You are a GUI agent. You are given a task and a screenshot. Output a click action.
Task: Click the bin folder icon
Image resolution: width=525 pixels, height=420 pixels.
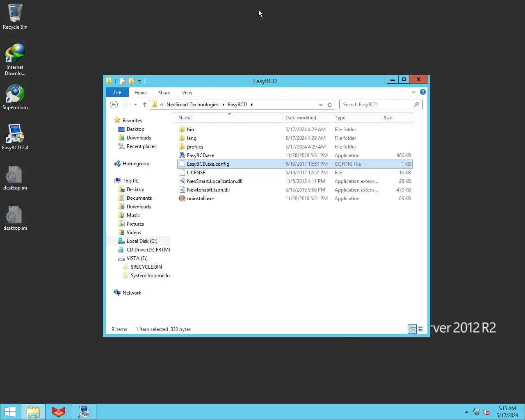pos(182,130)
